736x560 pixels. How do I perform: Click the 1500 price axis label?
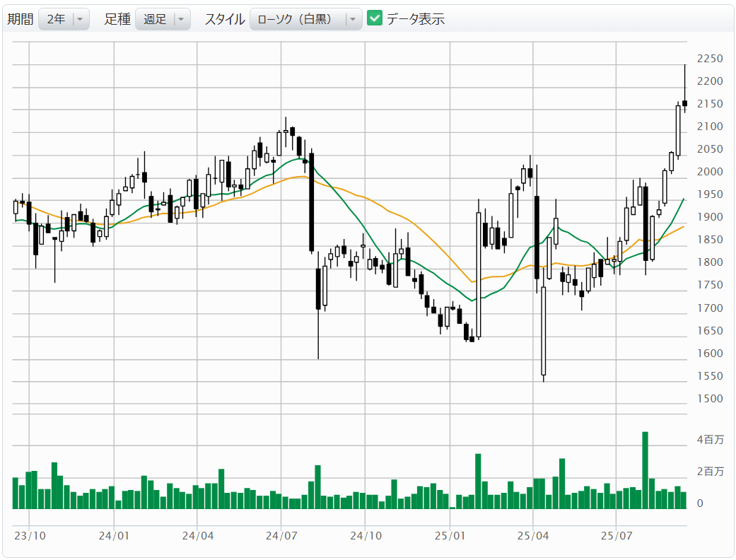point(709,399)
